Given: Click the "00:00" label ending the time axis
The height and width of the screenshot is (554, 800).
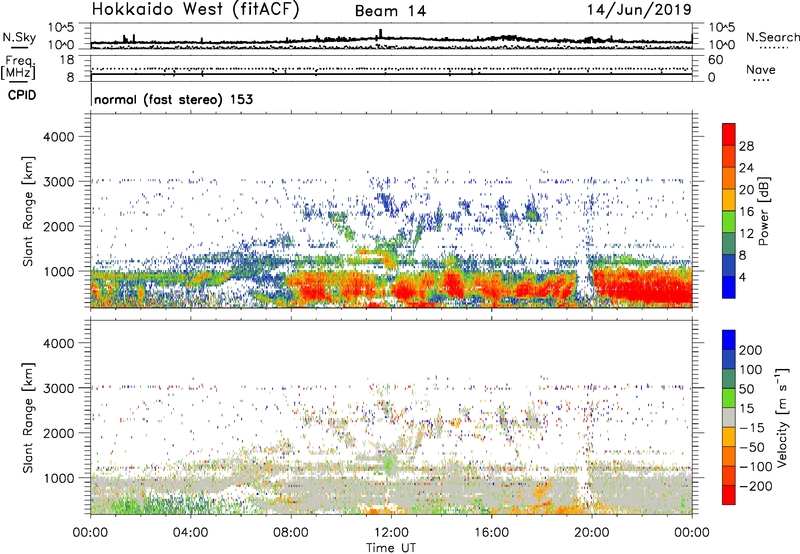Looking at the screenshot, I should [692, 533].
